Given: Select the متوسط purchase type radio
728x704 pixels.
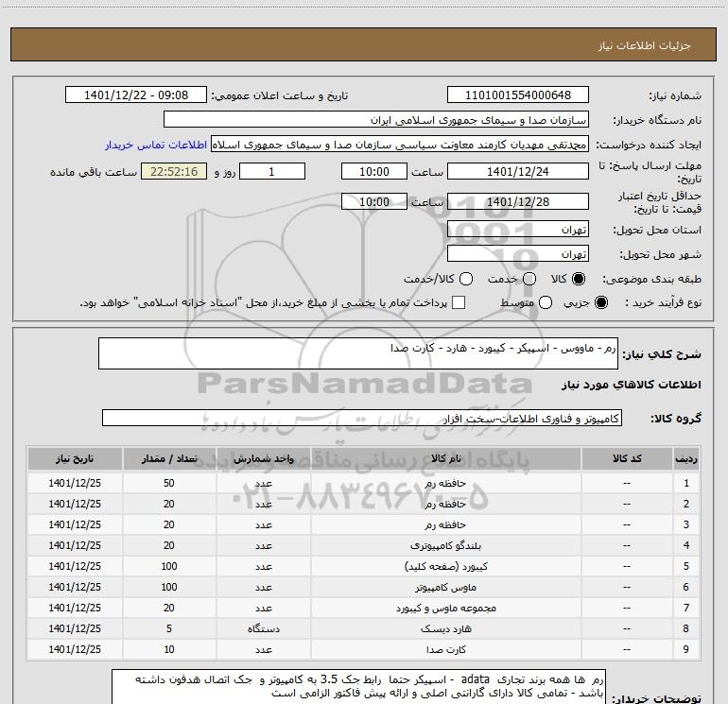Looking at the screenshot, I should 546,302.
